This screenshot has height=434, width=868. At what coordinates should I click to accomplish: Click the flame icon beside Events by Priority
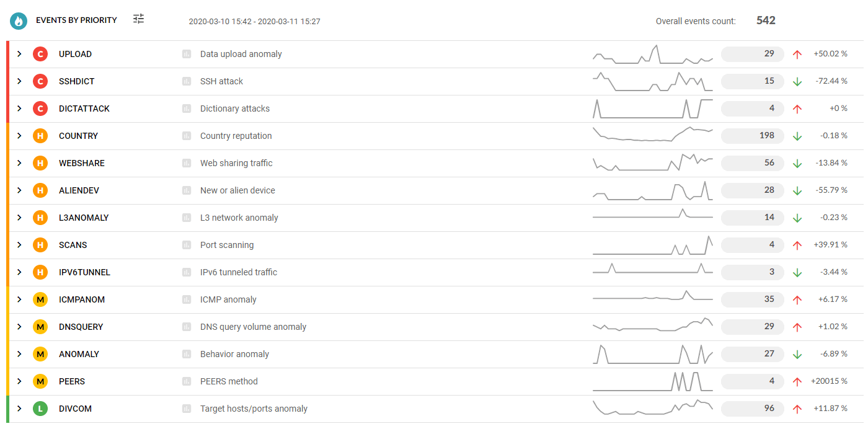pyautogui.click(x=19, y=21)
